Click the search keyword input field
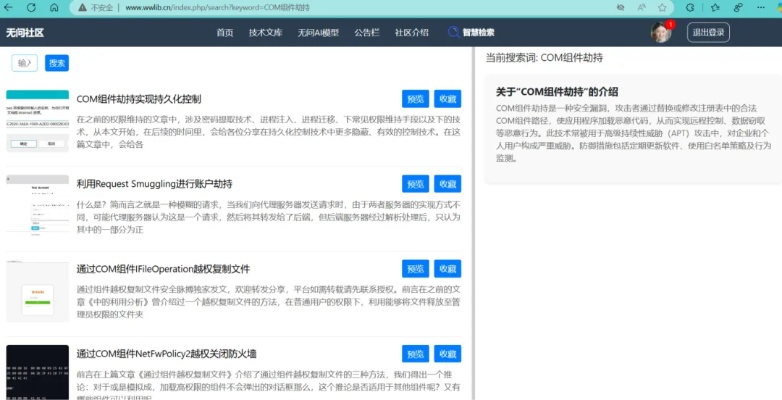The image size is (782, 400). [25, 63]
